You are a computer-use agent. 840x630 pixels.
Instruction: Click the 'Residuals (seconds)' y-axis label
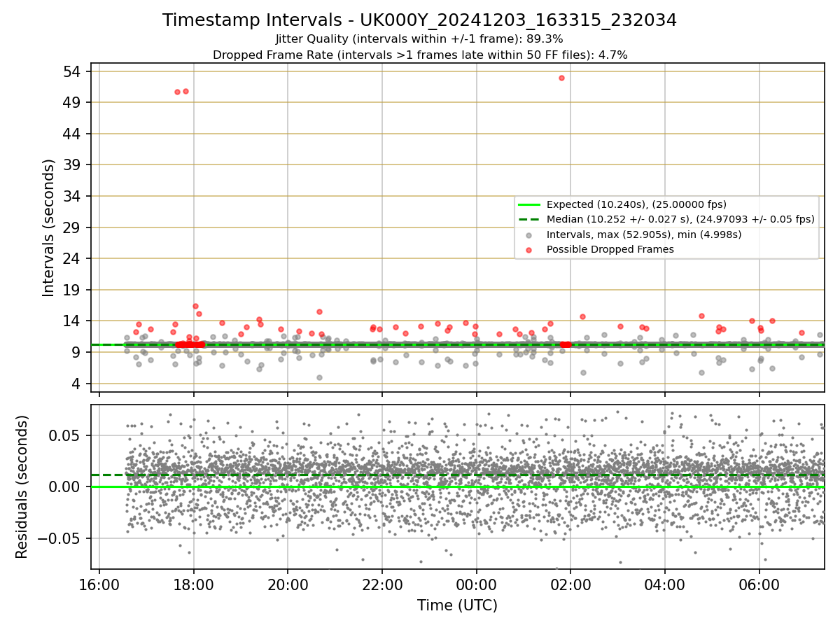[22, 486]
